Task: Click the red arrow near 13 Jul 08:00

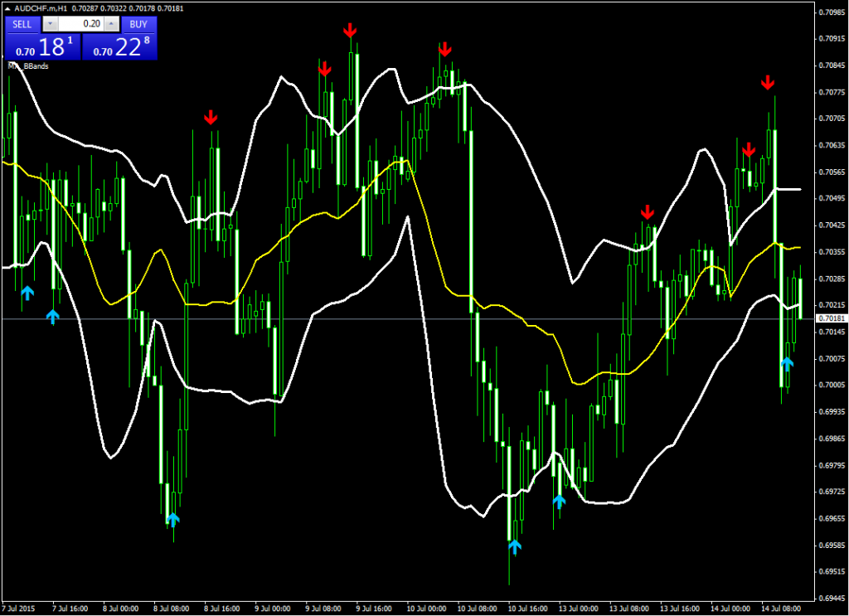Action: [x=648, y=212]
